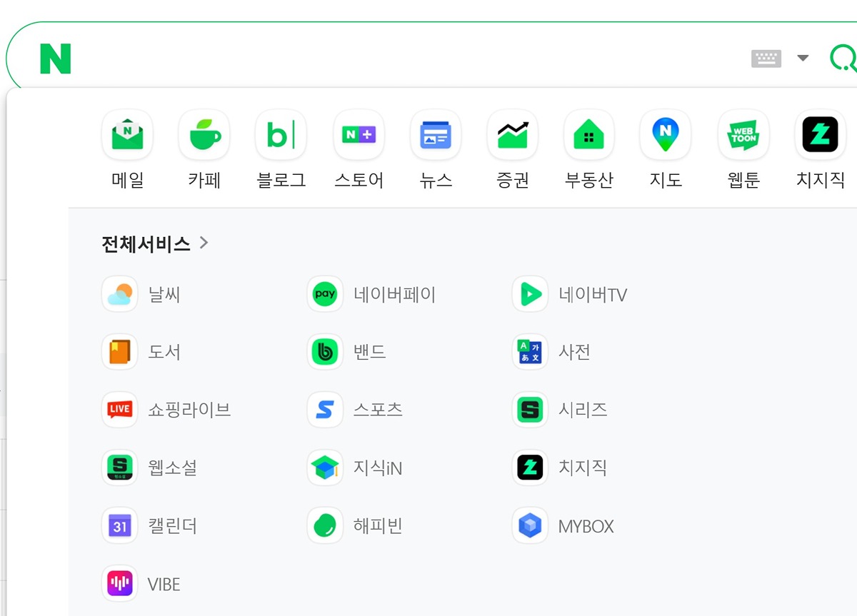Expand all services (전체서비스) chevron
Screen dimensions: 857x616
click(x=204, y=243)
